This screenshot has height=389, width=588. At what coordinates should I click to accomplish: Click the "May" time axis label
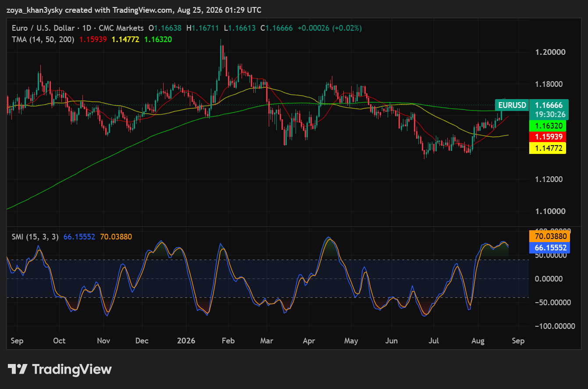(351, 341)
